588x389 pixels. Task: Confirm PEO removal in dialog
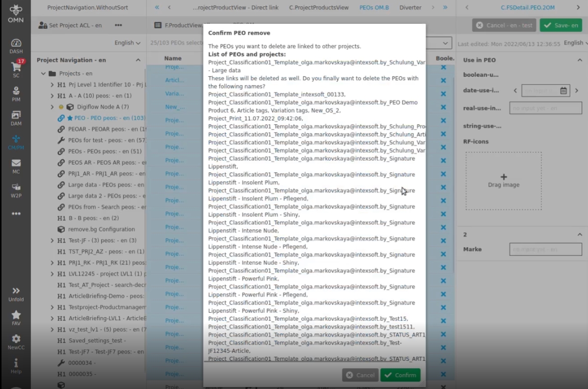400,375
